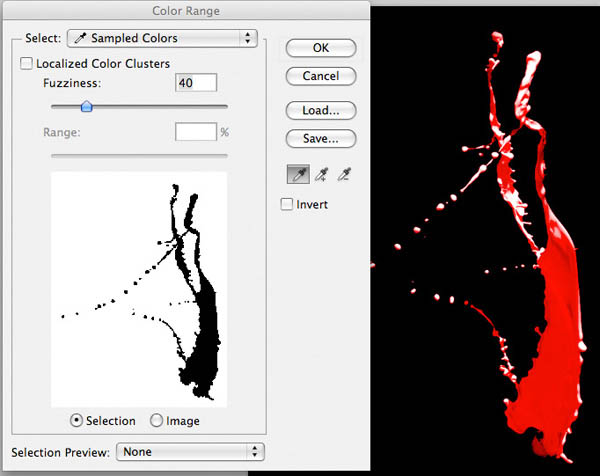
Task: Choose the Add to Sample eyedropper
Action: click(x=322, y=175)
